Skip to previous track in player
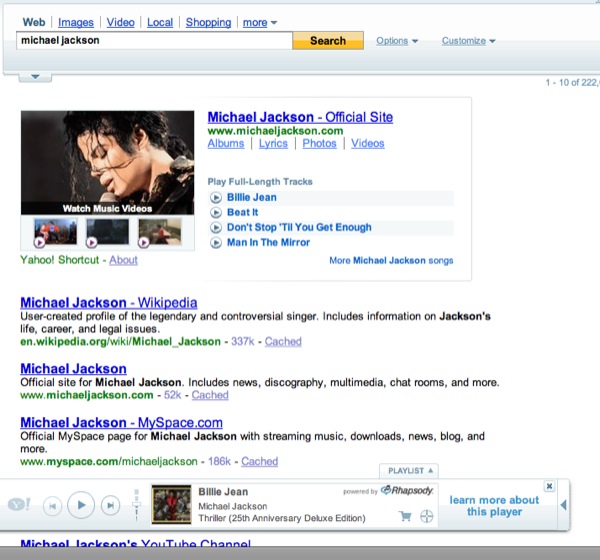This screenshot has height=560, width=600. coord(52,506)
